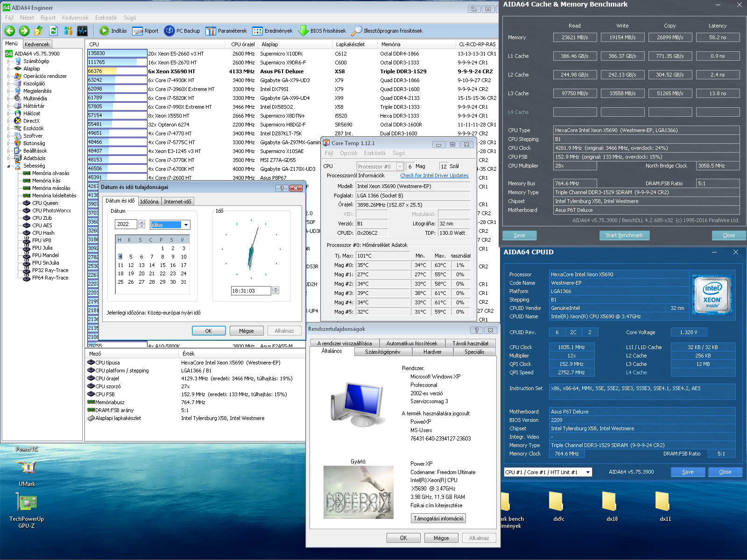The width and height of the screenshot is (747, 560).
Task: Click the Refresh page toolbar icon
Action: click(x=53, y=31)
